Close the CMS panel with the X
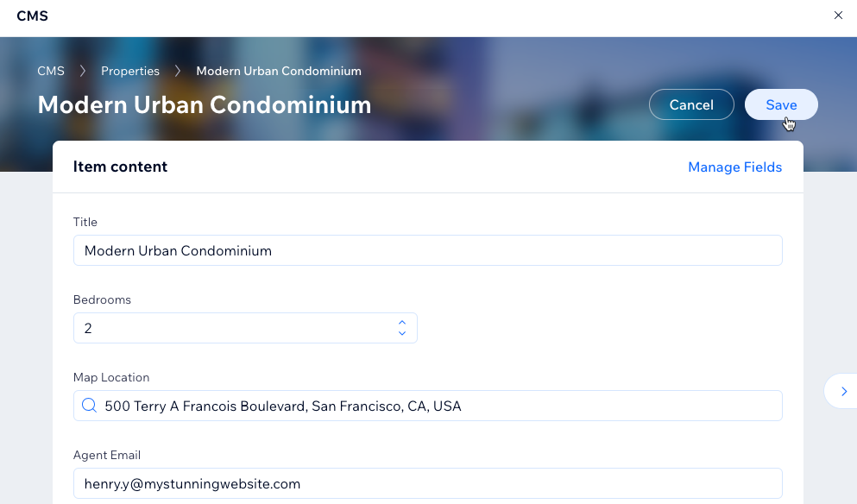Viewport: 857px width, 504px height. pyautogui.click(x=838, y=16)
